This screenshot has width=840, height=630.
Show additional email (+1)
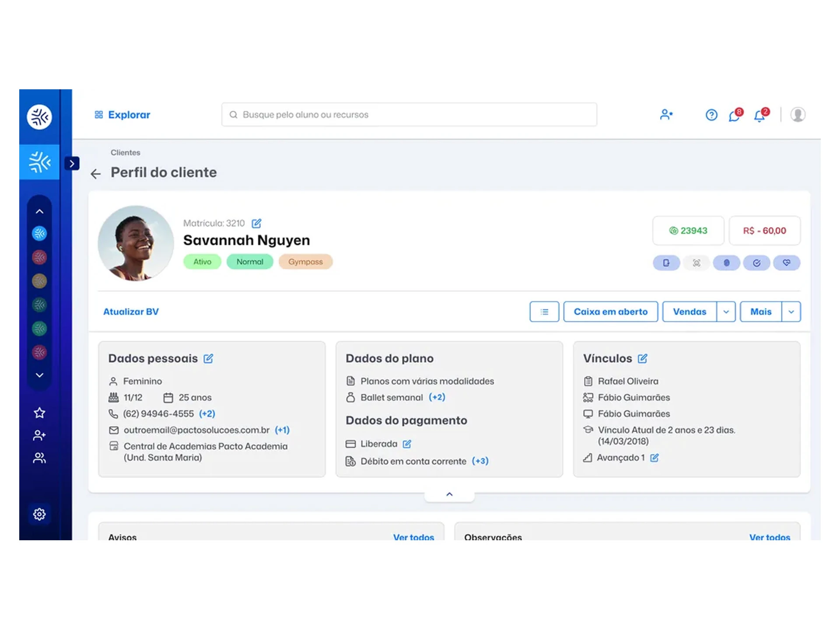[282, 430]
